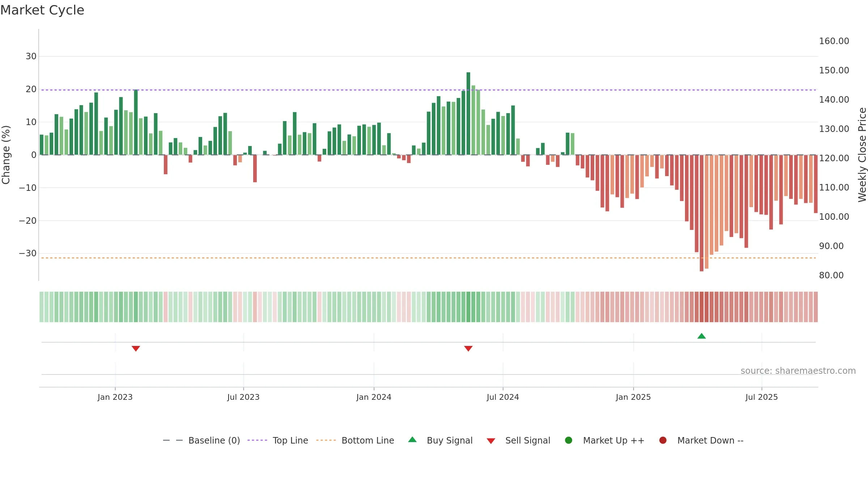Click the 150.00 price axis label
This screenshot has height=488, width=868.
[834, 70]
